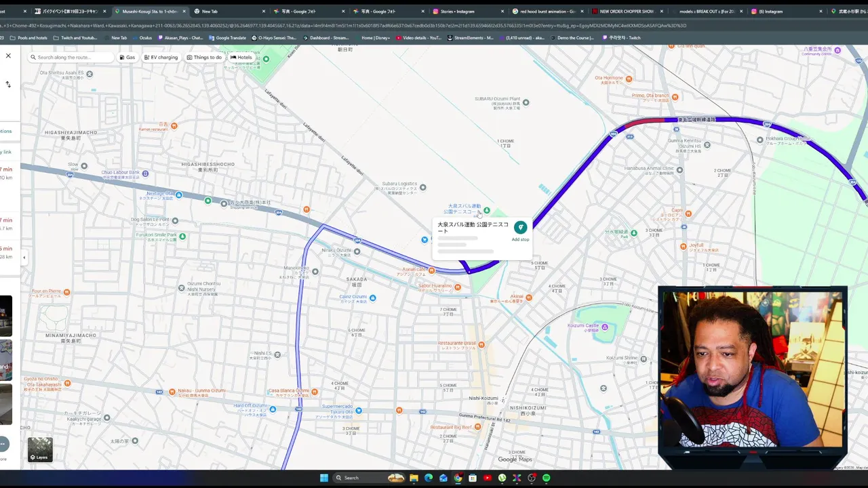This screenshot has height=488, width=868.
Task: Open Home | Disney+ bookmark
Action: 372,38
